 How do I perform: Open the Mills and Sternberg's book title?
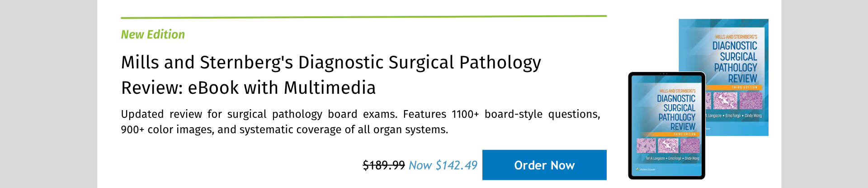[x=331, y=75]
